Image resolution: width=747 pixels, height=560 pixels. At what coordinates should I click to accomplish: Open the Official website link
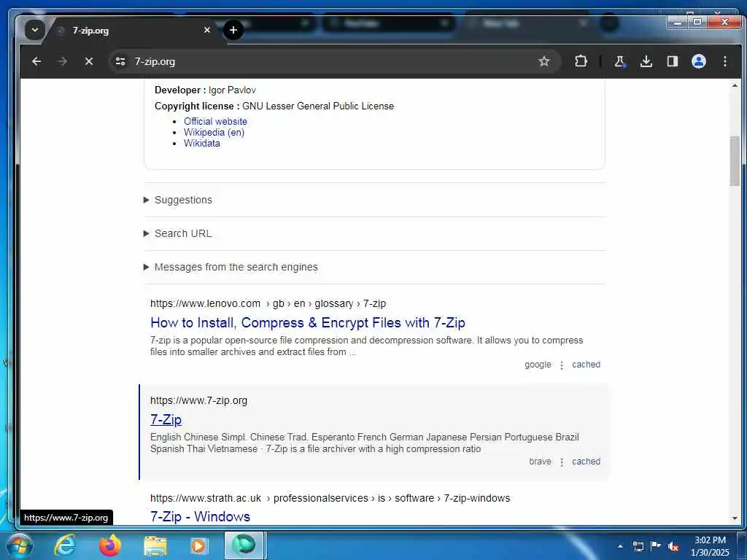pyautogui.click(x=215, y=122)
